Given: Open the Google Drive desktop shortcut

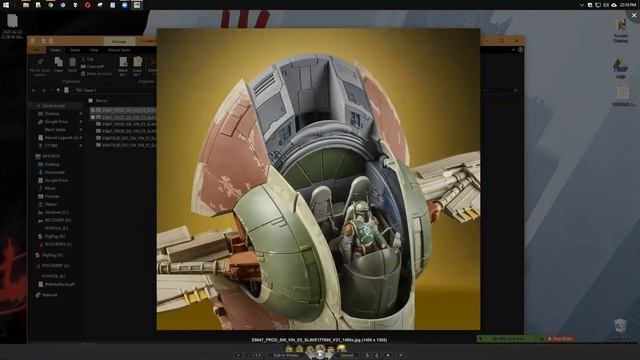Looking at the screenshot, I should pyautogui.click(x=621, y=68).
